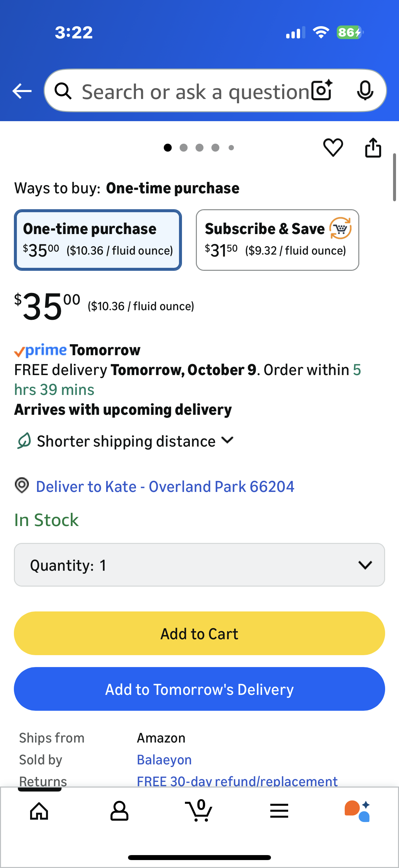Tap Add to Tomorrow's Delivery button
Image resolution: width=399 pixels, height=868 pixels.
pos(199,689)
